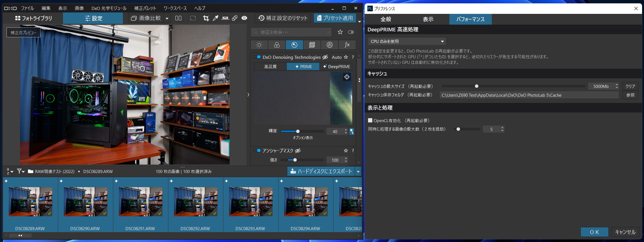
Task: Expand the 画像比較 dropdown arrow
Action: point(167,18)
